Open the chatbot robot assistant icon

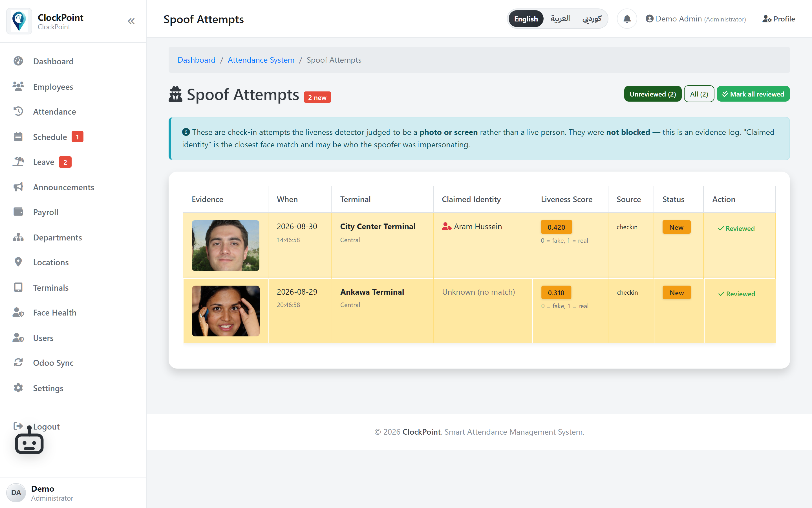tap(29, 440)
